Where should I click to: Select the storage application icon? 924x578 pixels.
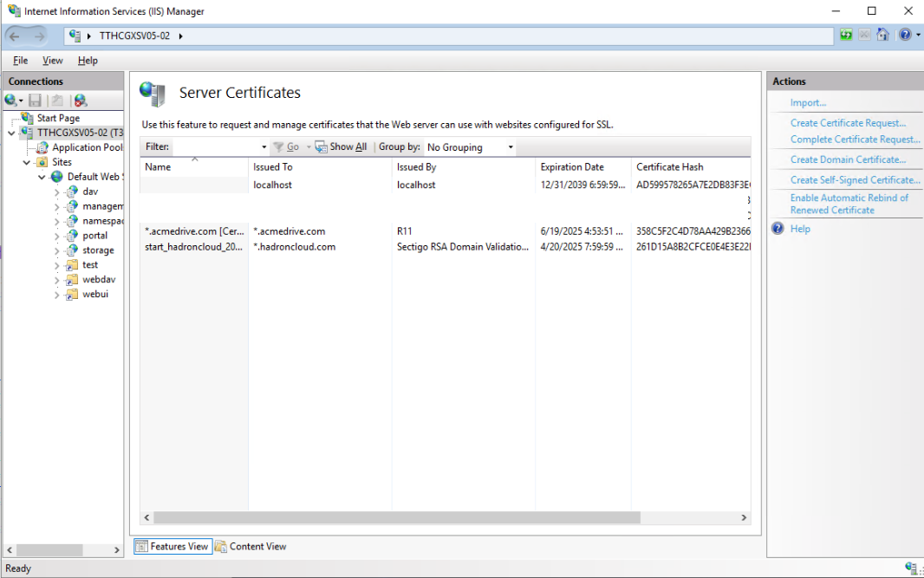tap(72, 250)
